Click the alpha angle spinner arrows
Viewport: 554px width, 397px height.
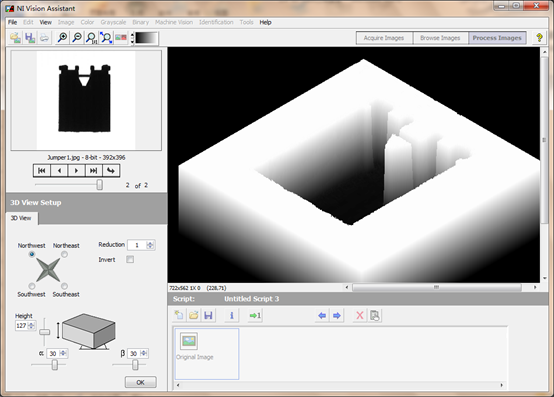(63, 353)
